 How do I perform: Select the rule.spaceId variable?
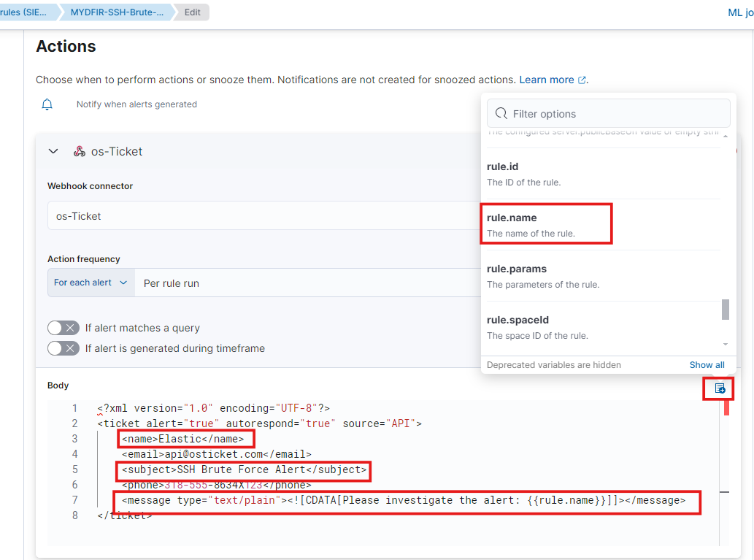click(x=604, y=326)
